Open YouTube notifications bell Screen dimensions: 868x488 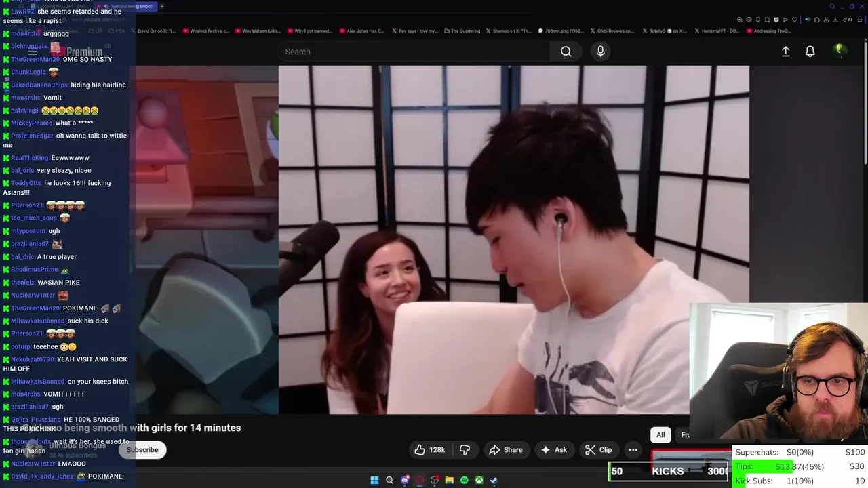810,52
